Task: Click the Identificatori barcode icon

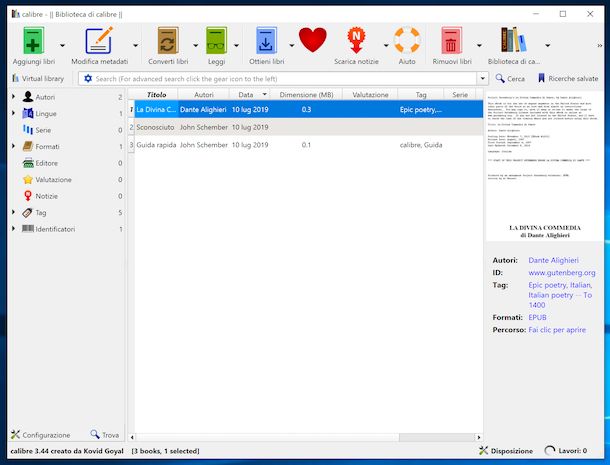Action: click(28, 229)
